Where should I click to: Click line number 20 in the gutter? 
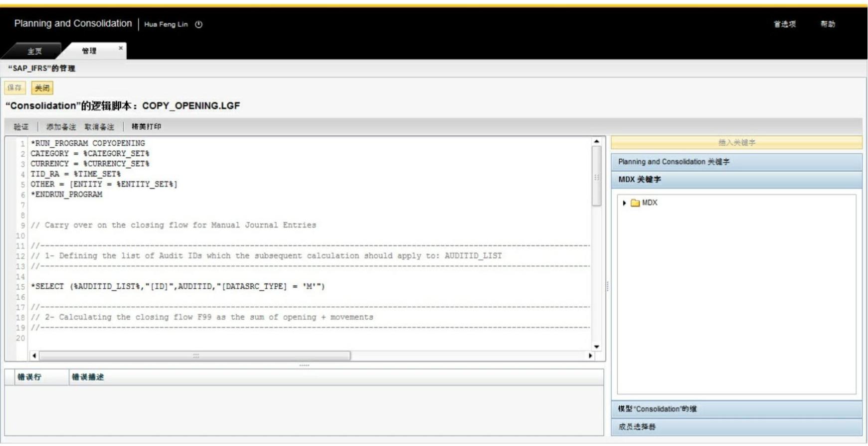(x=20, y=338)
